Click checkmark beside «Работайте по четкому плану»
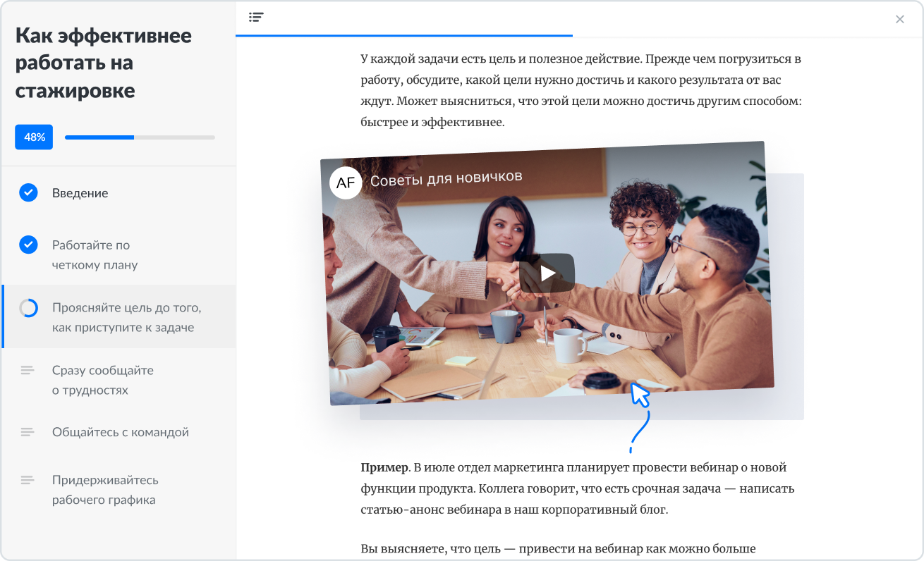924x561 pixels. 28,245
